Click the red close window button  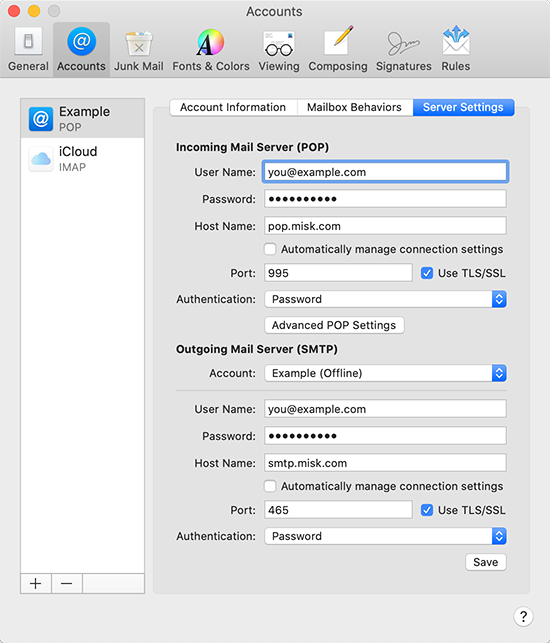[x=14, y=11]
